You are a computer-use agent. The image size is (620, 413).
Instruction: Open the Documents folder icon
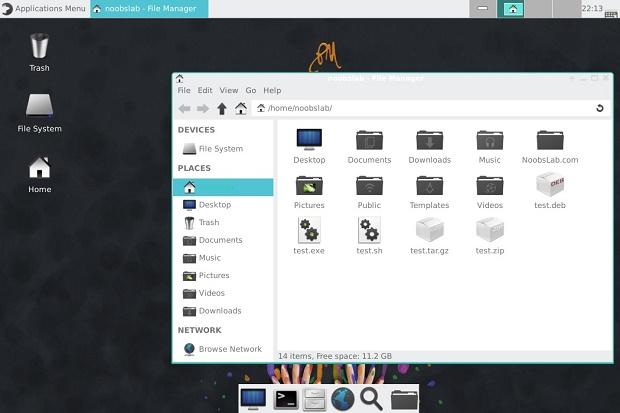point(369,146)
